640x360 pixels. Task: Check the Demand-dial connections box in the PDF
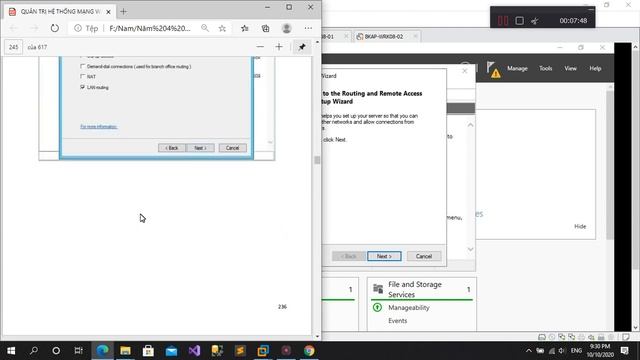click(82, 66)
